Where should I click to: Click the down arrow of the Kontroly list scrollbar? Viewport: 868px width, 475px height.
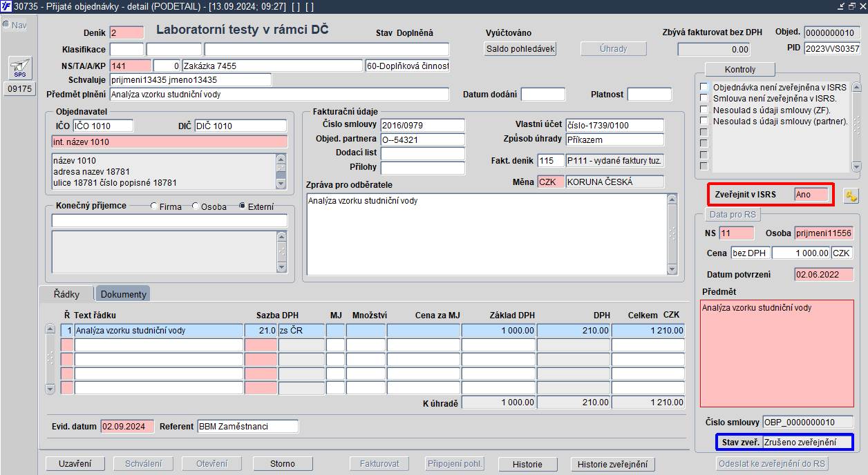857,166
